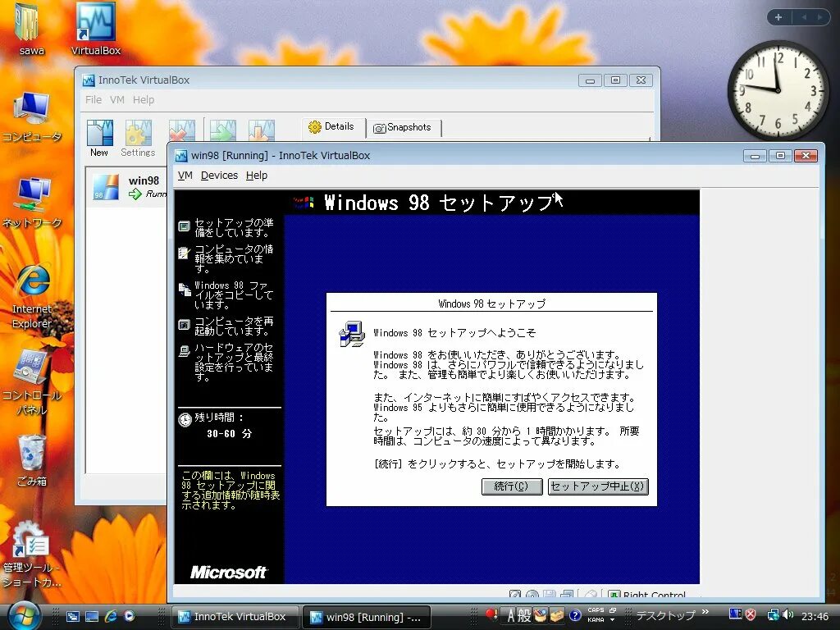Open the File menu in VirtualBox manager
Screen dimensions: 840x630
[x=94, y=99]
